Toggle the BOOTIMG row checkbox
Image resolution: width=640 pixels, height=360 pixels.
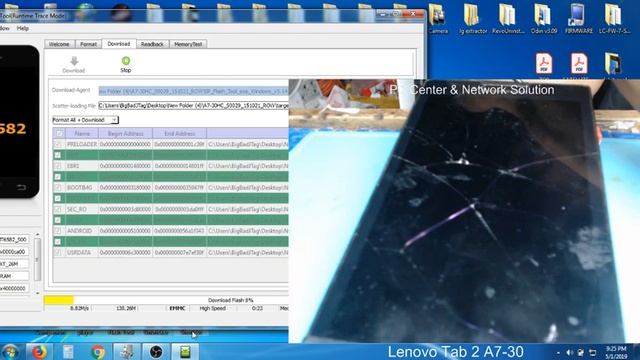pyautogui.click(x=58, y=188)
